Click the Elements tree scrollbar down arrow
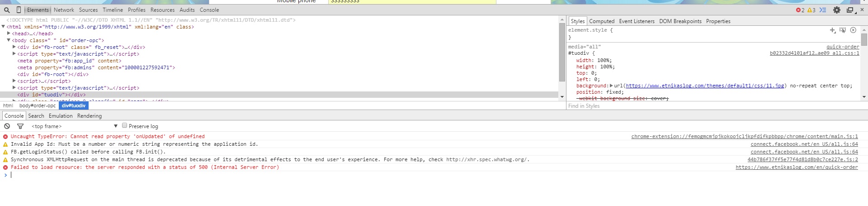 pyautogui.click(x=562, y=96)
